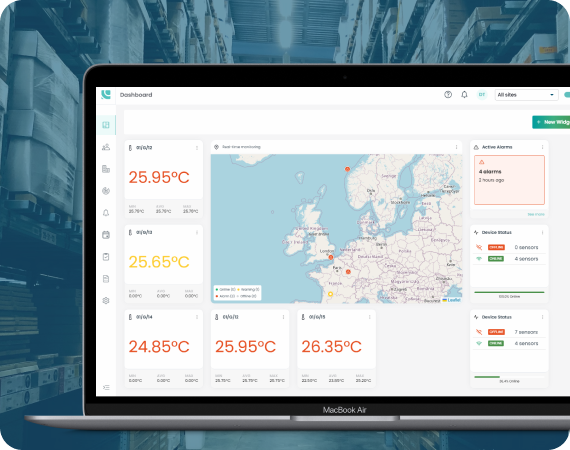Viewport: 570px width, 450px height.
Task: Click the '2 hours ago' alarm timestamp
Action: (x=491, y=180)
